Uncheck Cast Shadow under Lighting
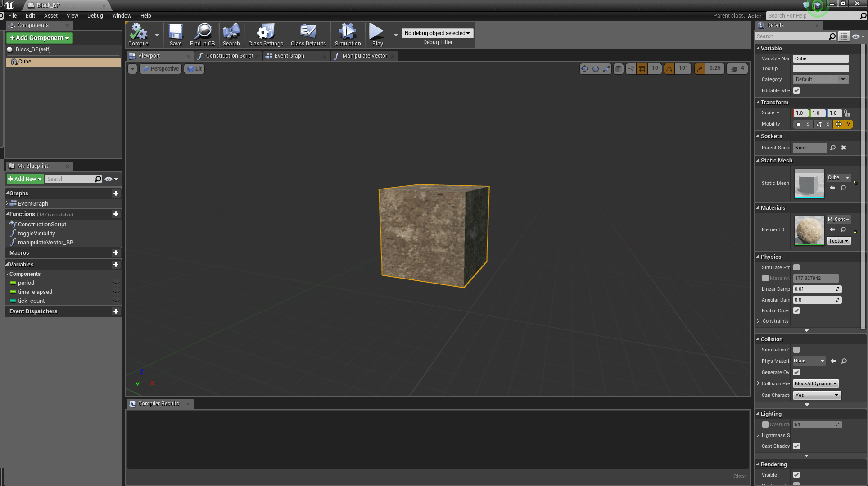 point(796,446)
